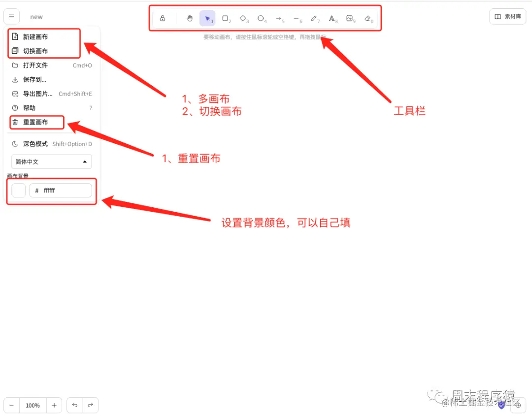The image size is (532, 419).
Task: Toggle 深色模式 dark mode
Action: 52,144
